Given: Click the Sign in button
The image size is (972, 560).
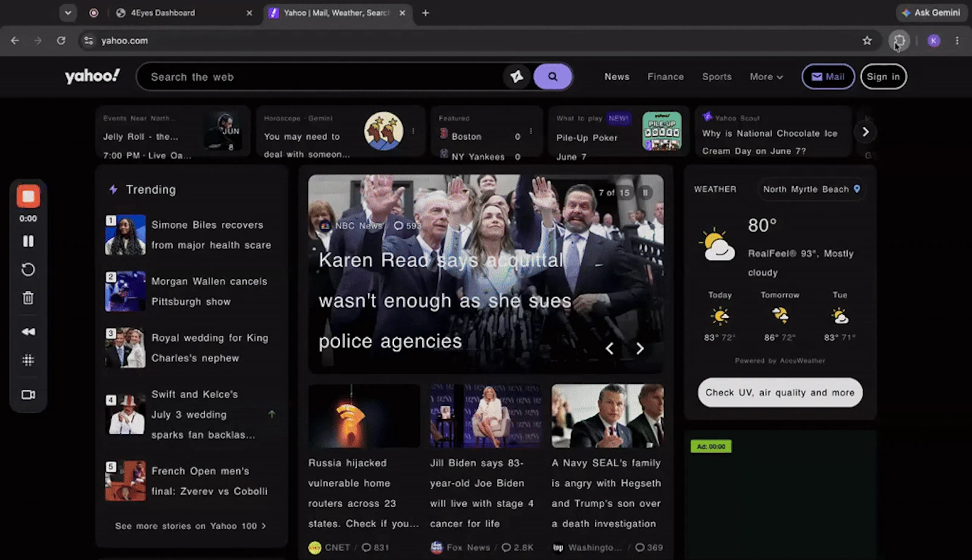Looking at the screenshot, I should 883,77.
